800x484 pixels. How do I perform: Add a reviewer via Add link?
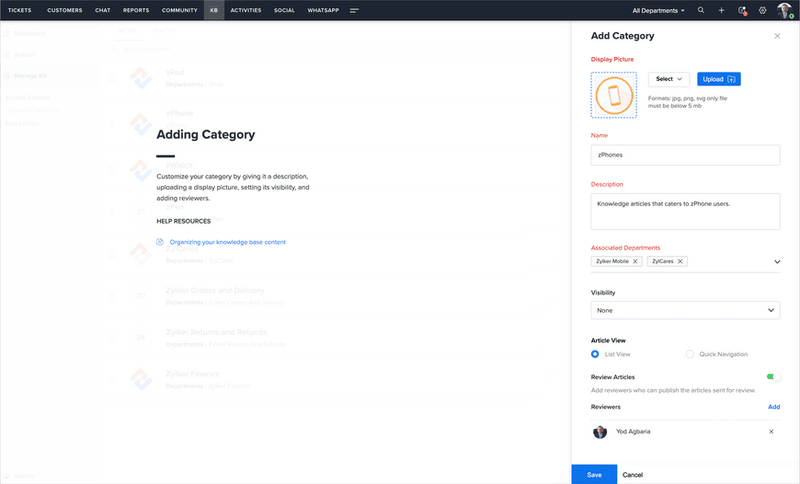pos(774,407)
